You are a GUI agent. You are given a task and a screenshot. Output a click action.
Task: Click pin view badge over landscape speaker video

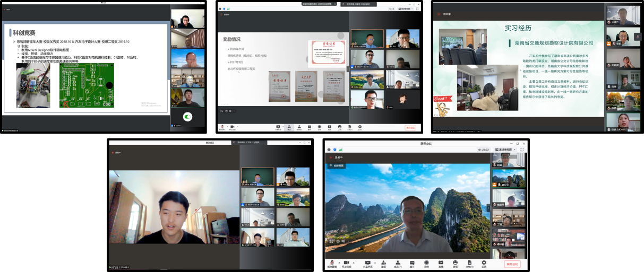337,165
